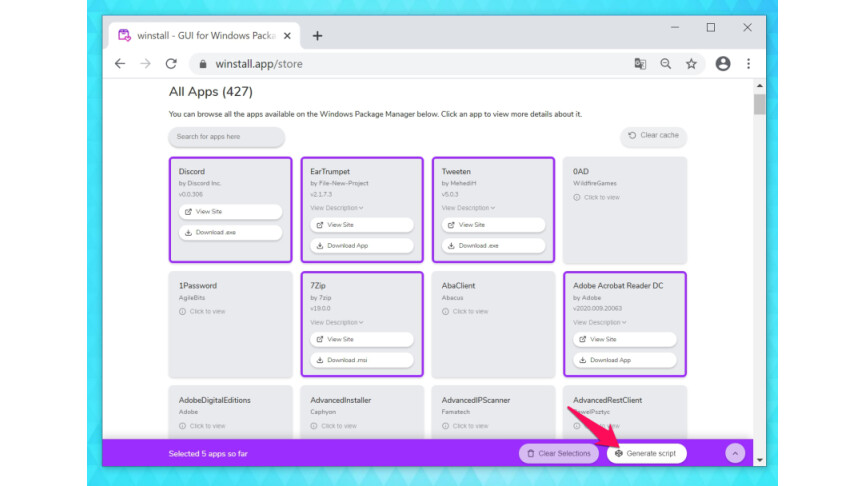Click EarTrumpet's Download App button

[x=362, y=246]
